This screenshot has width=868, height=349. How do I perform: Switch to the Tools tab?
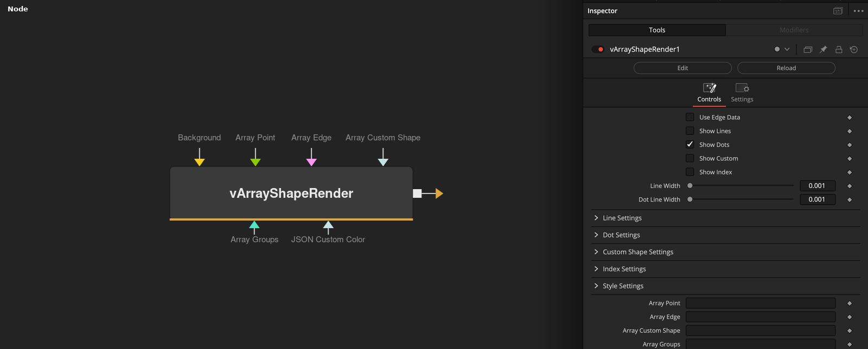click(x=657, y=30)
